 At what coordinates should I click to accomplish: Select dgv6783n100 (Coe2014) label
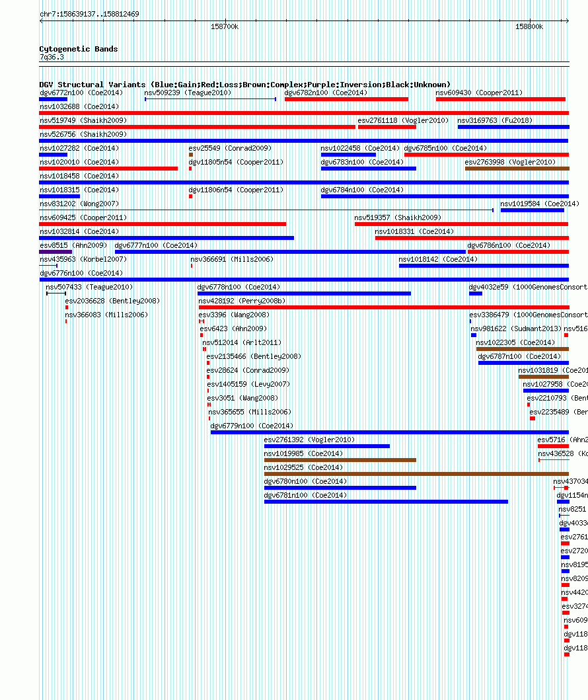pos(362,162)
